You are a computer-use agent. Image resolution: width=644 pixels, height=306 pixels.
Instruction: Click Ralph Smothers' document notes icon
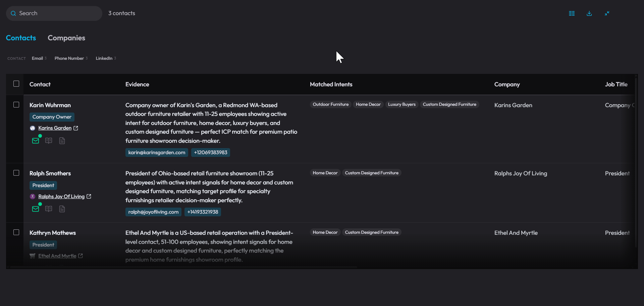(62, 209)
